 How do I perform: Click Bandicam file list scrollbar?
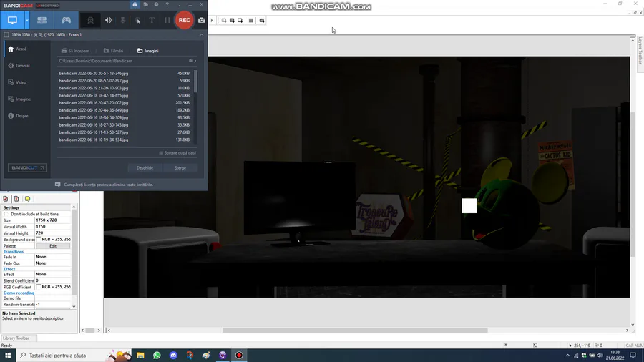click(195, 82)
